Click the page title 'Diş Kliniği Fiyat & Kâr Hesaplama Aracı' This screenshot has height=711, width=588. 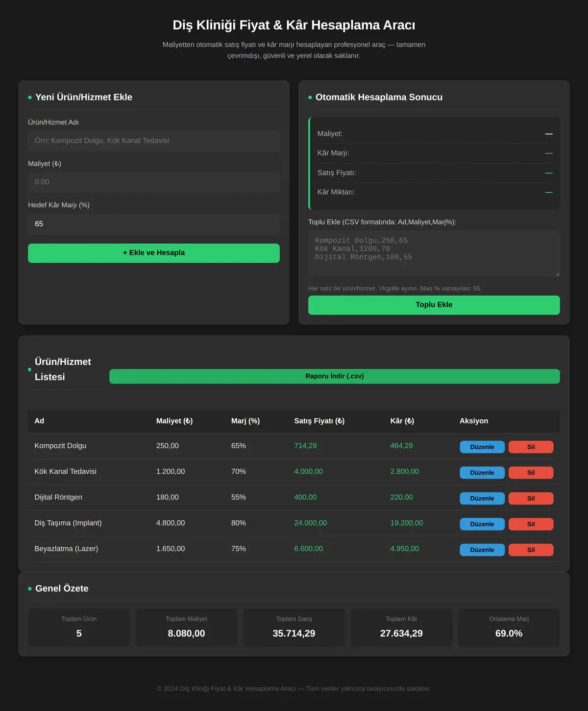(x=294, y=25)
